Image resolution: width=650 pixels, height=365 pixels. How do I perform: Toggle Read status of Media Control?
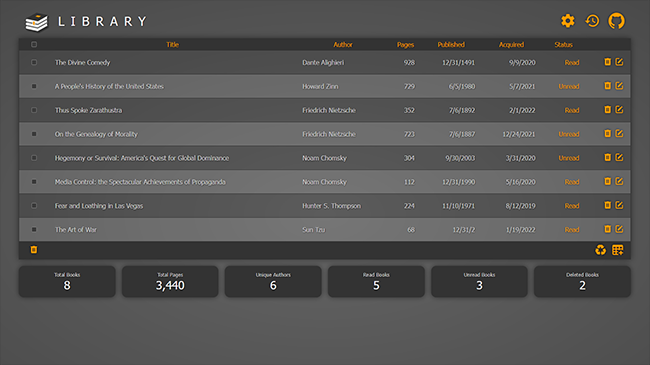point(572,182)
